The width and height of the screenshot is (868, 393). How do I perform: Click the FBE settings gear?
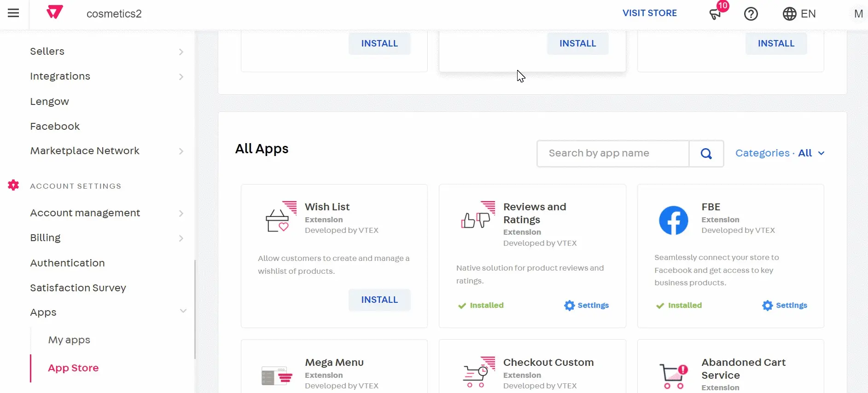[768, 306]
